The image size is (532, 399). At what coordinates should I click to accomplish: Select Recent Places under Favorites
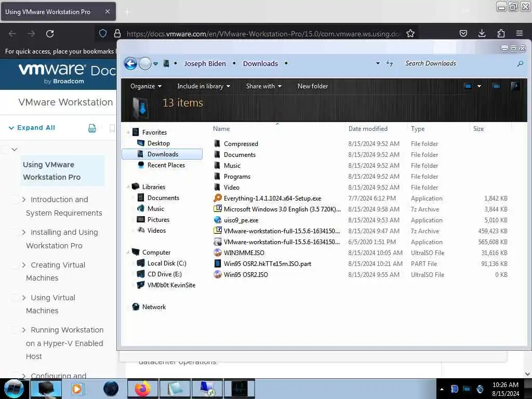(166, 165)
